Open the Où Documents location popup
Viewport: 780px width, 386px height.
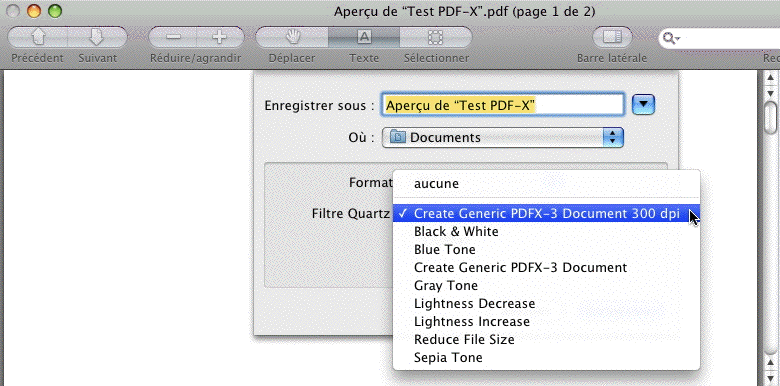[x=502, y=137]
